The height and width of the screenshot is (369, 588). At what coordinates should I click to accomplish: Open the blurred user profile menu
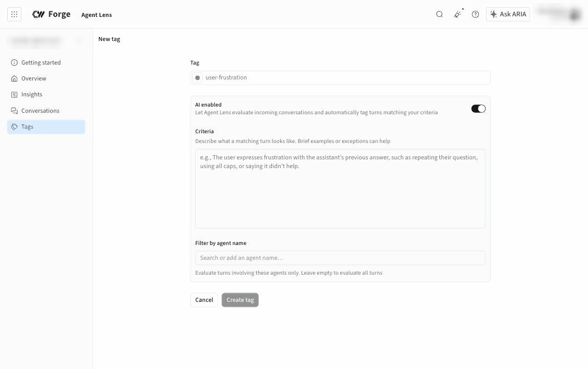[559, 14]
